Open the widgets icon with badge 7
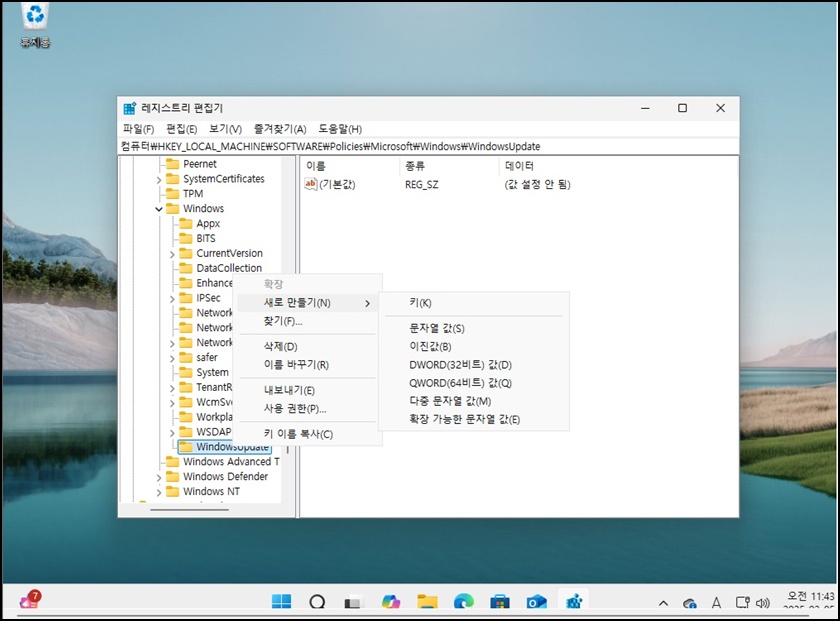 (30, 600)
